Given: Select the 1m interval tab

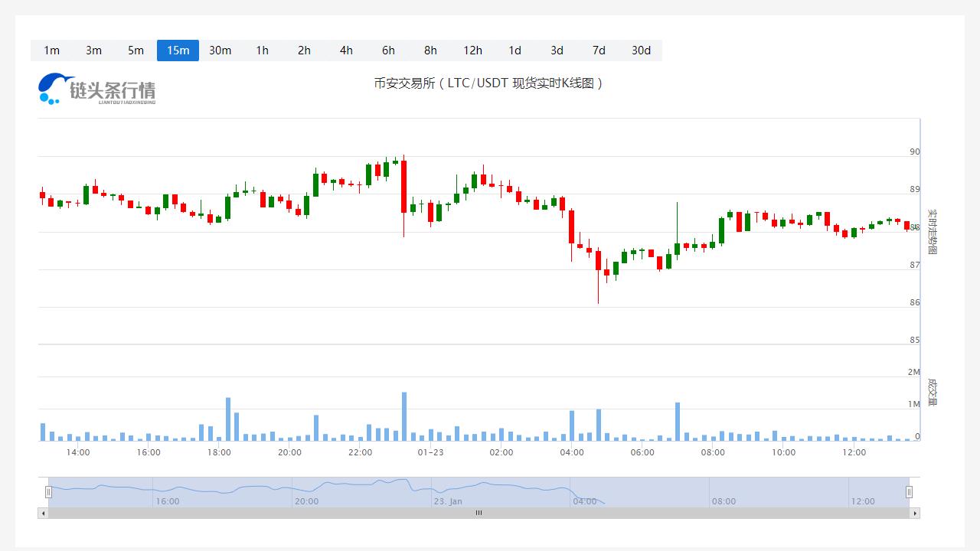Looking at the screenshot, I should click(x=51, y=51).
